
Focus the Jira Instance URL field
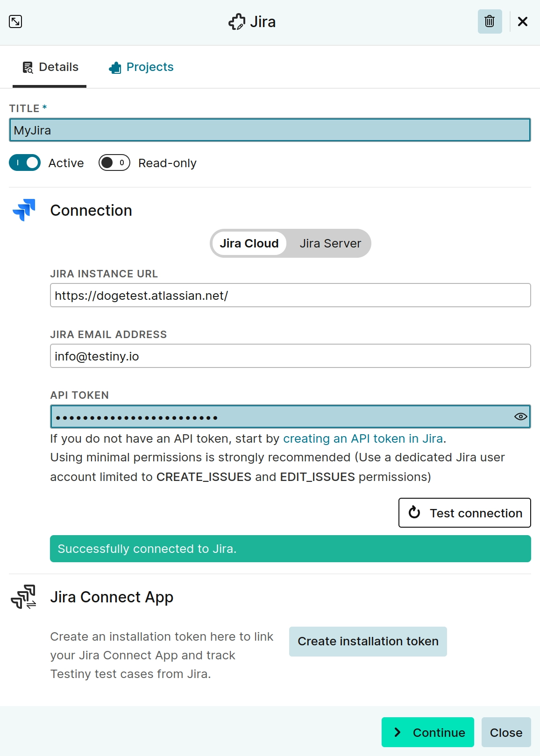coord(290,295)
